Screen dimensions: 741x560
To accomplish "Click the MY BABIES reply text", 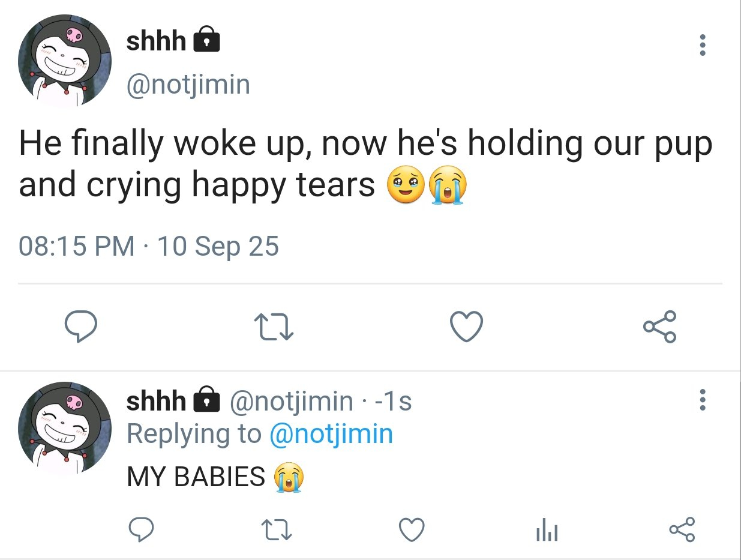I will click(x=196, y=477).
